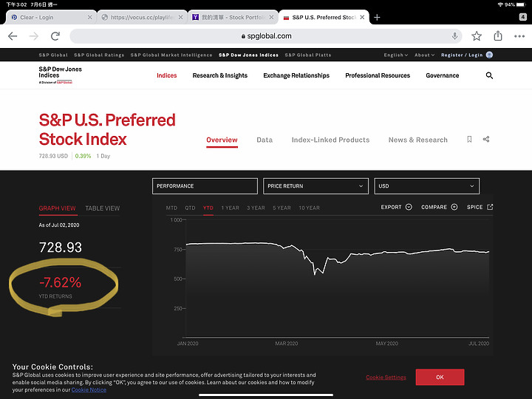Screen dimensions: 532x399
Task: Close the vocus.cc tab
Action: (x=180, y=17)
